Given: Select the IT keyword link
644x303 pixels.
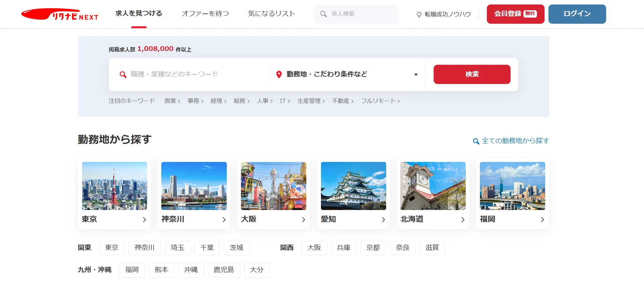Looking at the screenshot, I should [285, 101].
